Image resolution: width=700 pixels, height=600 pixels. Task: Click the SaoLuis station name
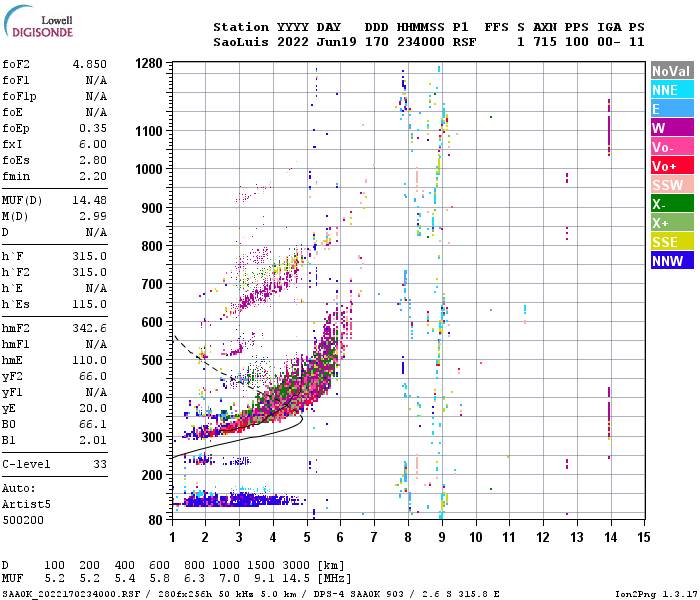tap(241, 42)
